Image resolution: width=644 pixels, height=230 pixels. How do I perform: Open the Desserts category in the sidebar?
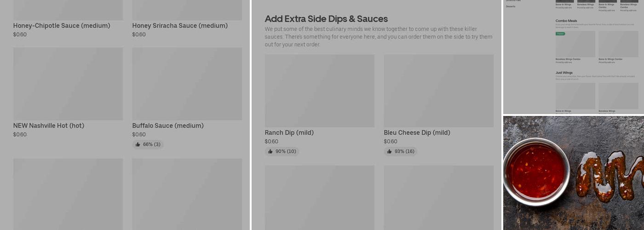(511, 6)
